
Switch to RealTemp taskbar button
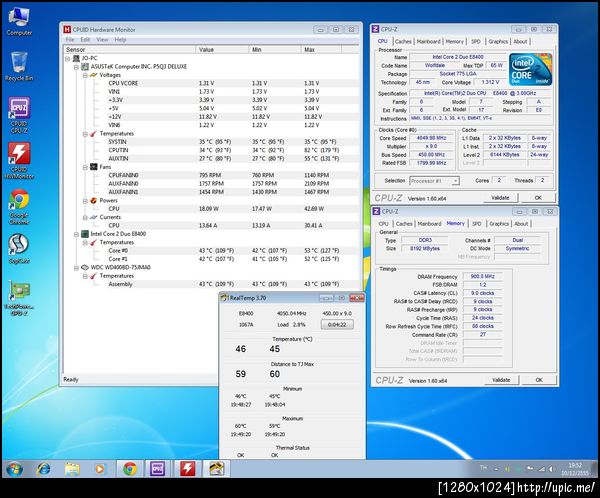(x=216, y=469)
